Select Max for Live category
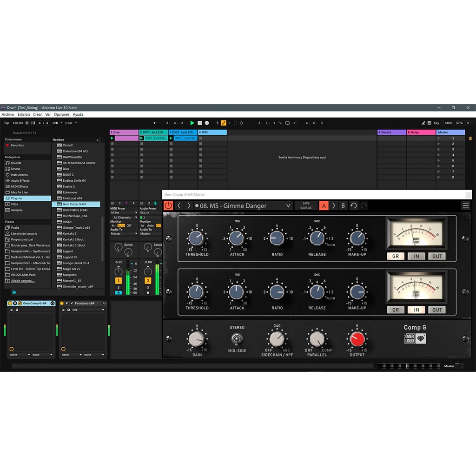Screen dimensions: 476x476 click(27, 192)
